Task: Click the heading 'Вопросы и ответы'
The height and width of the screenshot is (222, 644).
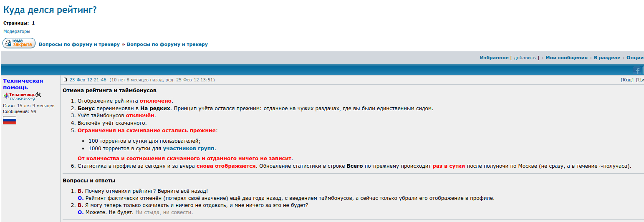Action: pos(89,181)
